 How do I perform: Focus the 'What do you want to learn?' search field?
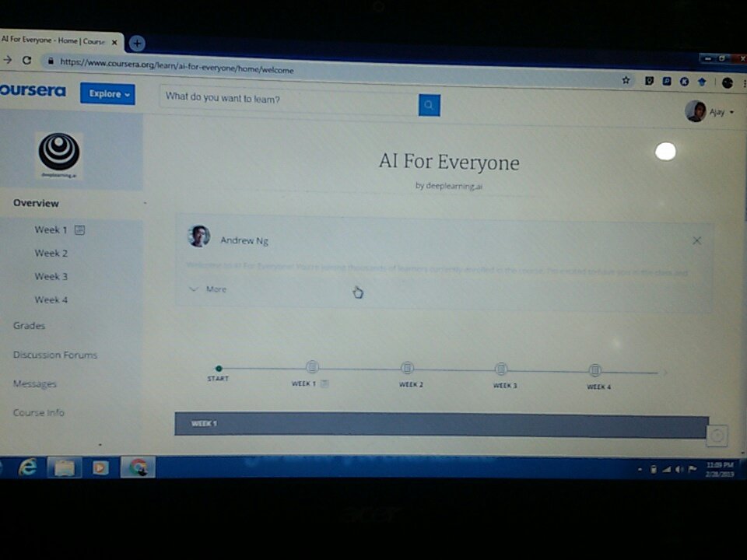tap(289, 100)
